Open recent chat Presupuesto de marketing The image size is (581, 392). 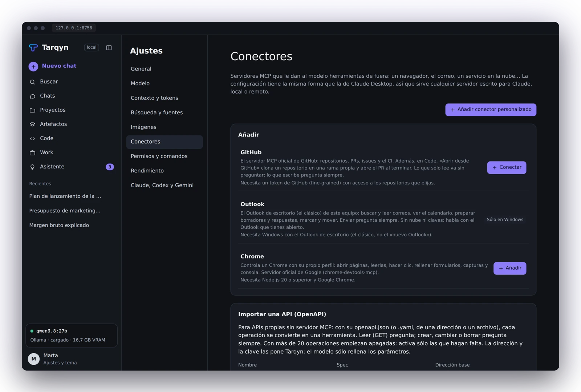pos(65,211)
